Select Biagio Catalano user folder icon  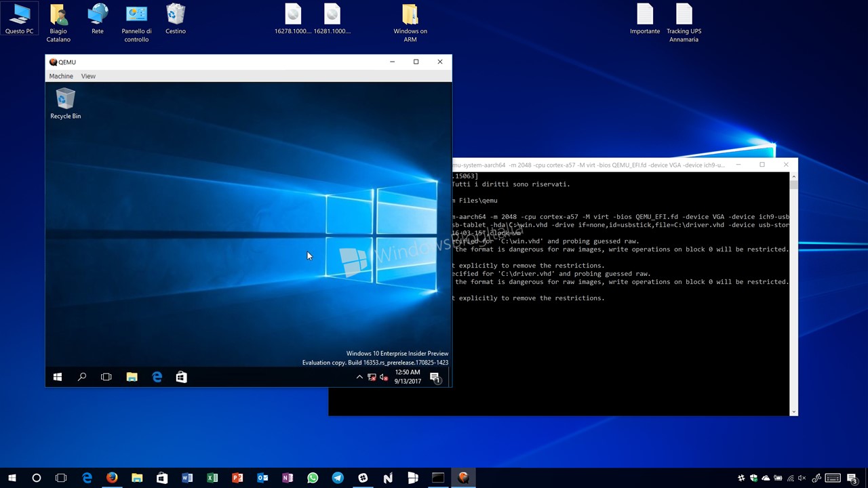(58, 22)
